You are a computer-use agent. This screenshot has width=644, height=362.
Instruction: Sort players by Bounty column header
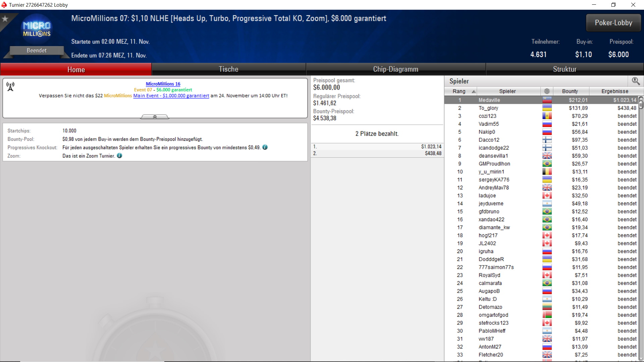point(570,91)
